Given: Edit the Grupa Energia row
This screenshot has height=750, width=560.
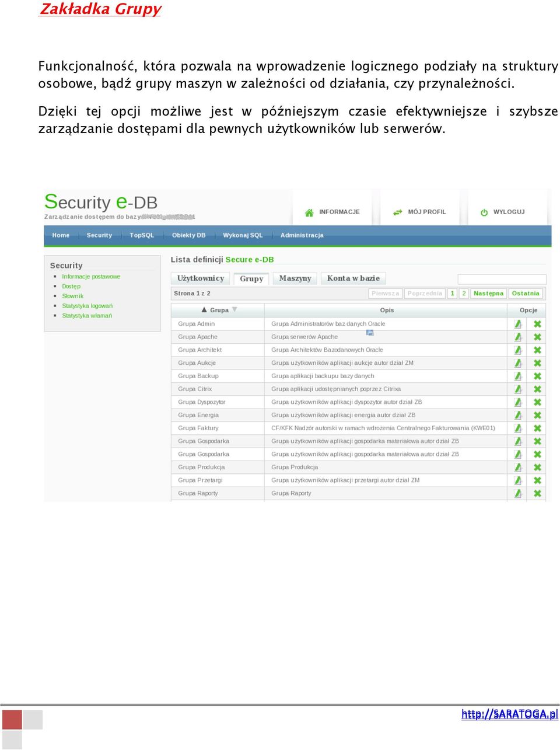Looking at the screenshot, I should pos(517,416).
